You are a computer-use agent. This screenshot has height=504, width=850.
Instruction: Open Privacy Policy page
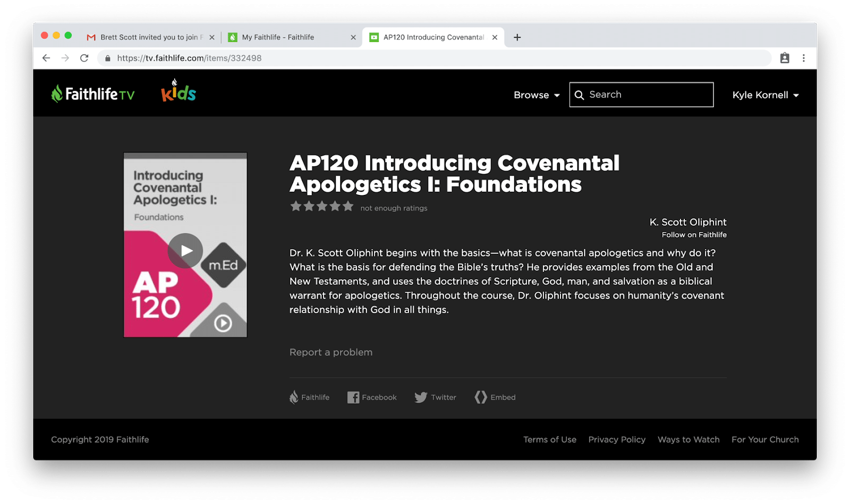pyautogui.click(x=617, y=440)
